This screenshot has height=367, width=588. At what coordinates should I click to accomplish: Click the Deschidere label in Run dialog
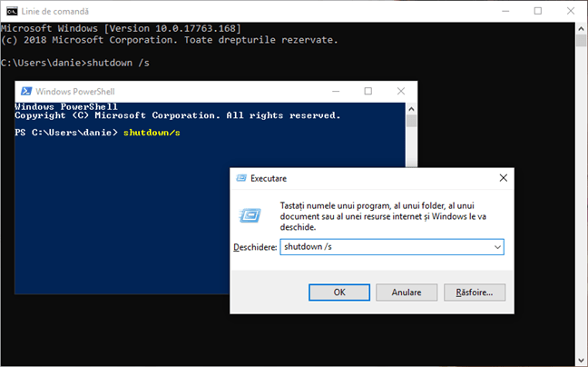(x=255, y=247)
